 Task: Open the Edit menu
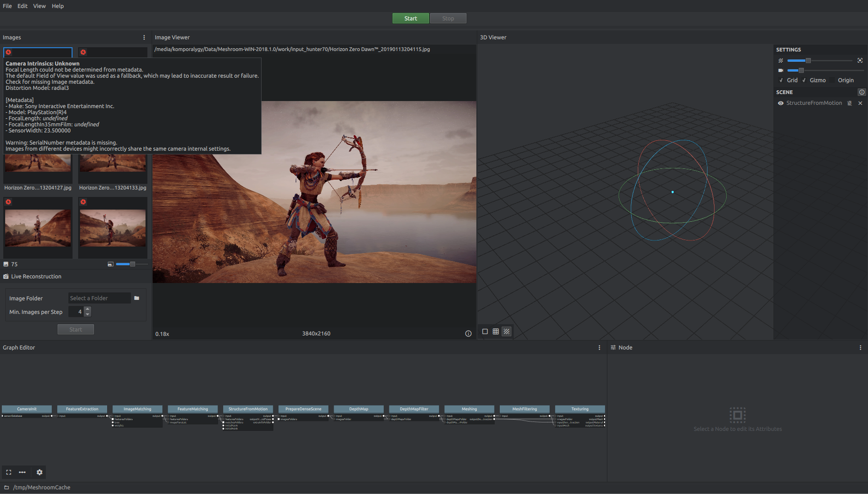(22, 6)
